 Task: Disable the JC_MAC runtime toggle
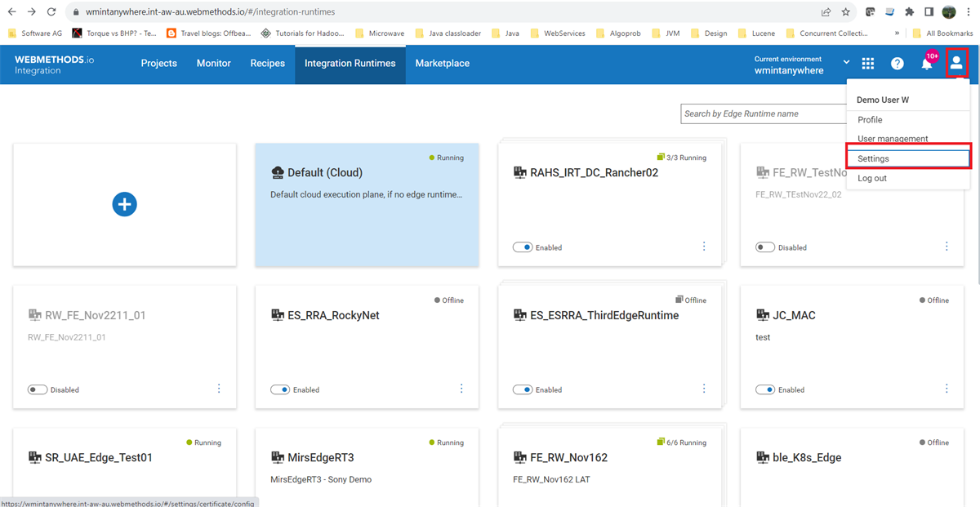[765, 389]
